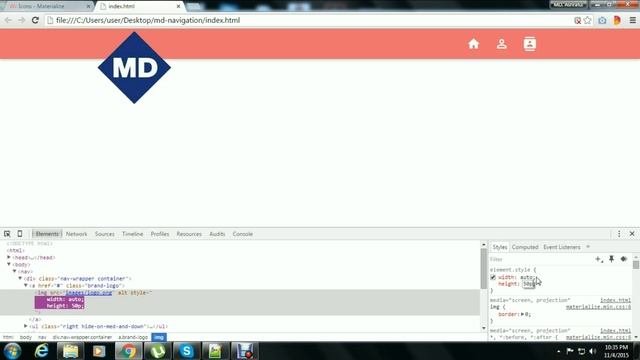The image size is (640, 360).
Task: Open the Profiles tab
Action: click(x=160, y=234)
